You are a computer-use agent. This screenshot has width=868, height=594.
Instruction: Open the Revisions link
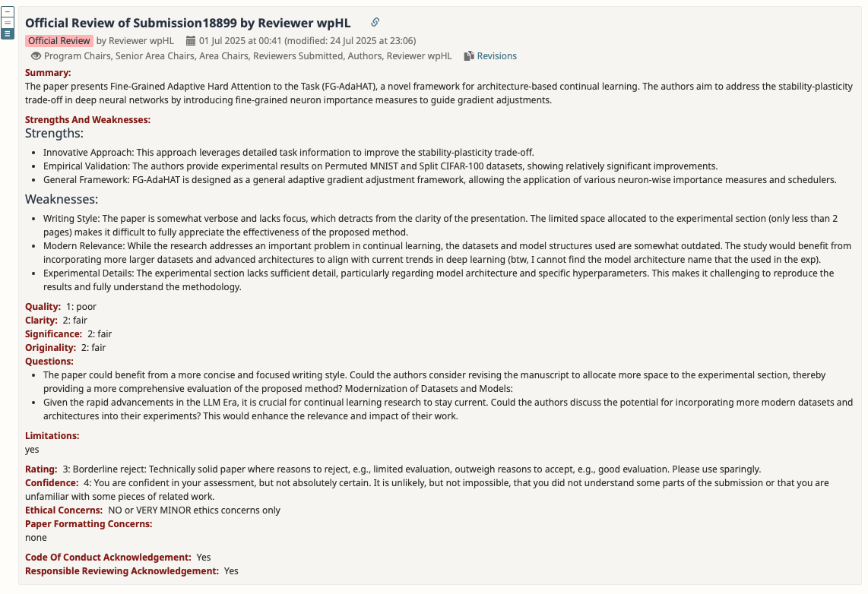click(x=496, y=56)
